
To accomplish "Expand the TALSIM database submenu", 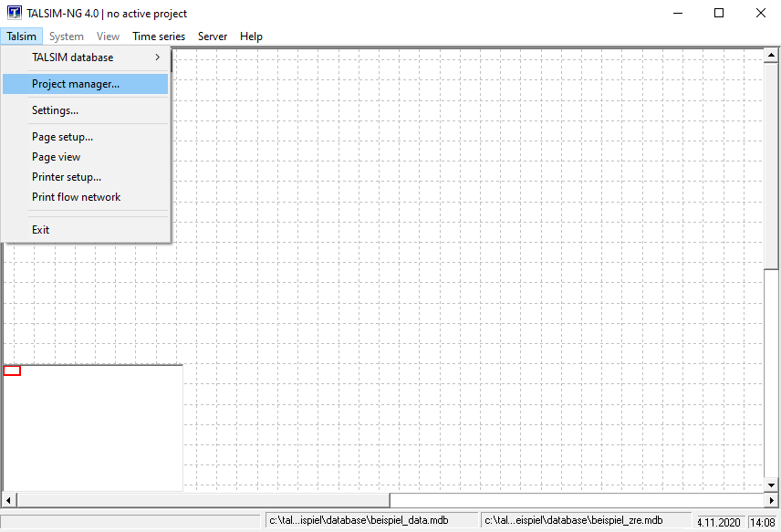I will coord(86,57).
